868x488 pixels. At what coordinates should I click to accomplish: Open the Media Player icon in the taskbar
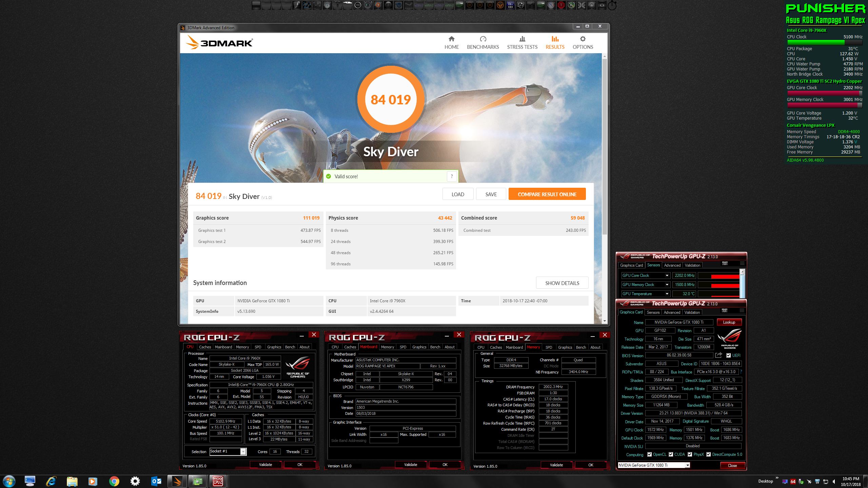coord(93,481)
